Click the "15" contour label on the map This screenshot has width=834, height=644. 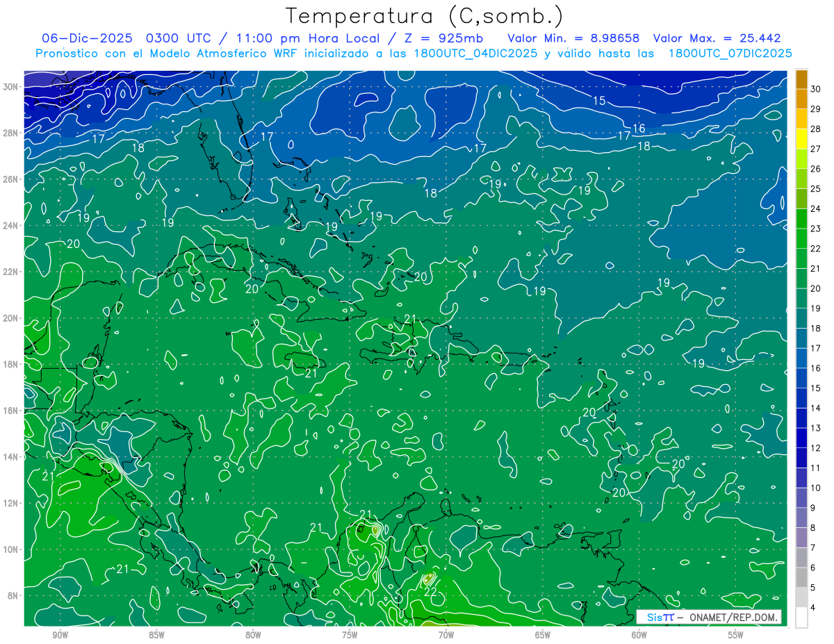click(599, 101)
